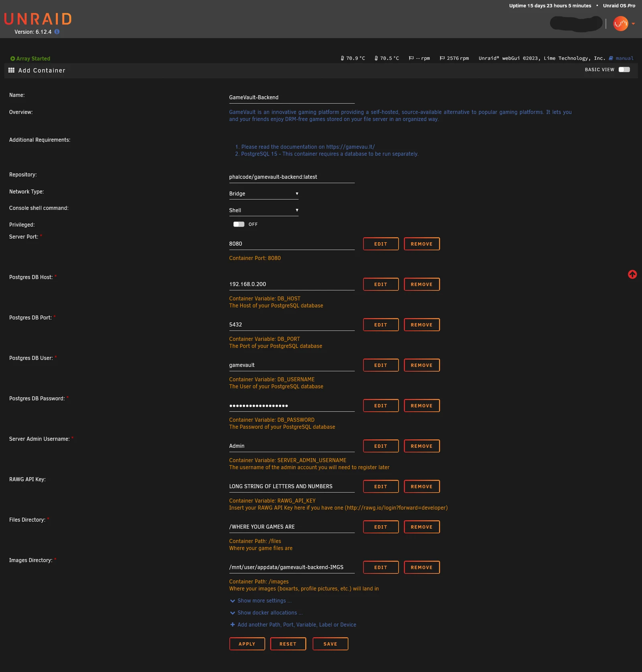Click the version info icon next to 6.12.4

click(57, 32)
